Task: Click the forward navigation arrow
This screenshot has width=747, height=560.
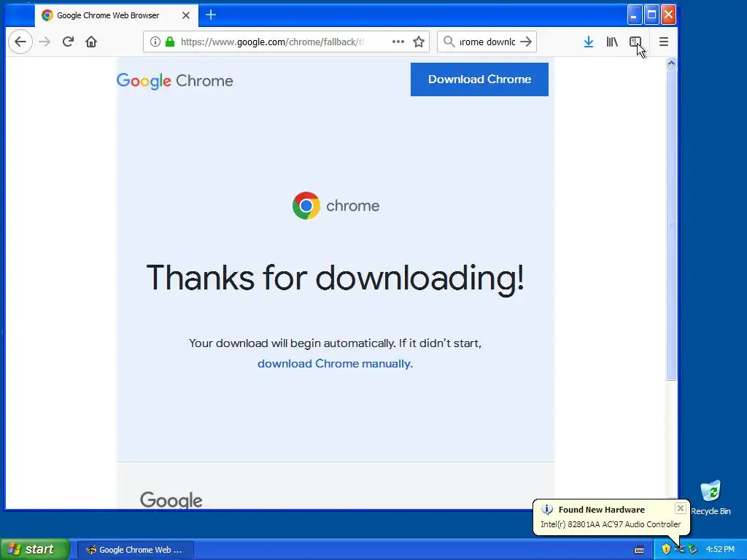Action: pos(44,42)
